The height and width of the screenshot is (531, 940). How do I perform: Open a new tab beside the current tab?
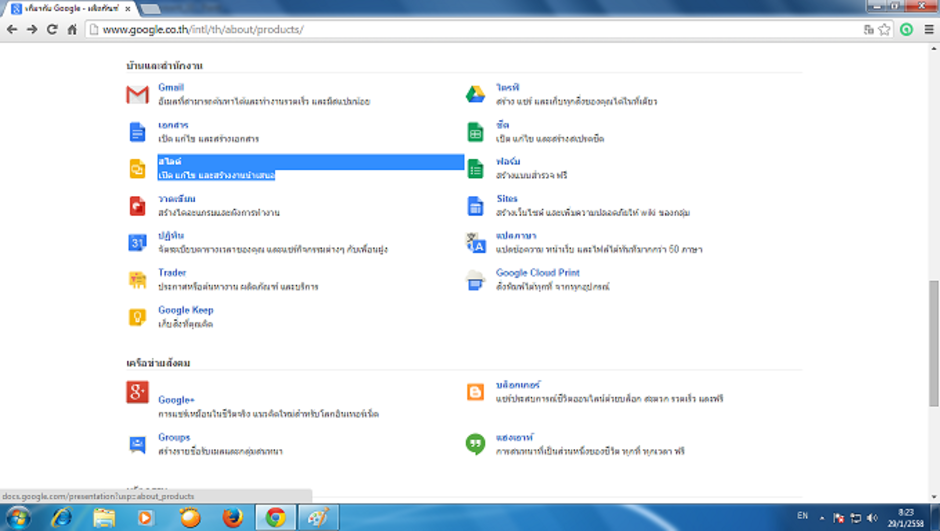[150, 9]
